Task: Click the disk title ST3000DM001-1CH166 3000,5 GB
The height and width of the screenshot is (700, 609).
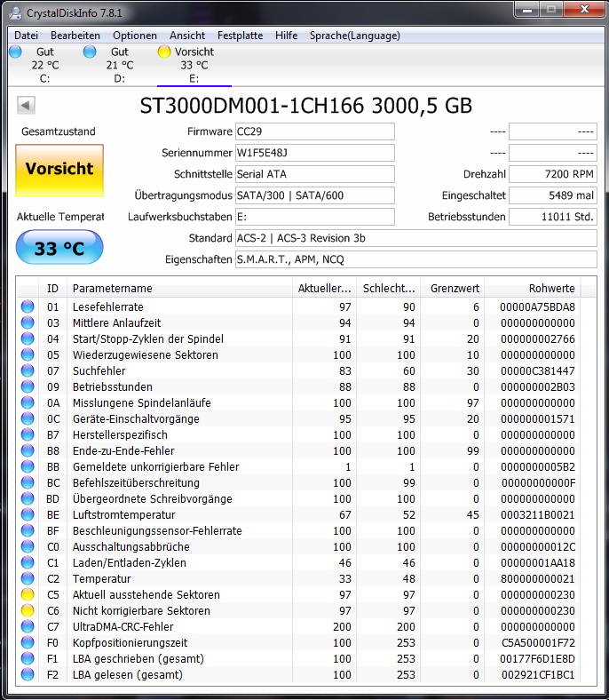Action: click(x=306, y=106)
